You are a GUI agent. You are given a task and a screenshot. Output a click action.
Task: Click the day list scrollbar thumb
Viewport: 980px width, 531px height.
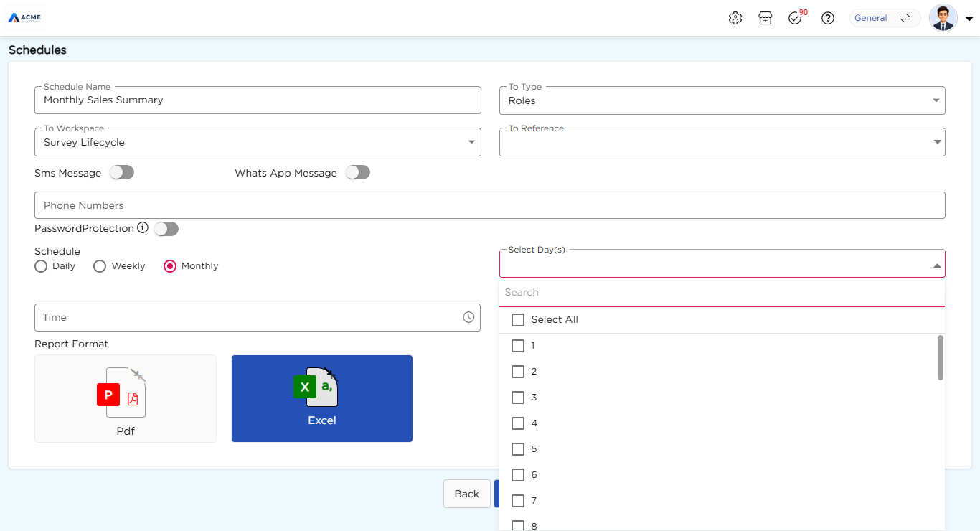pyautogui.click(x=941, y=357)
